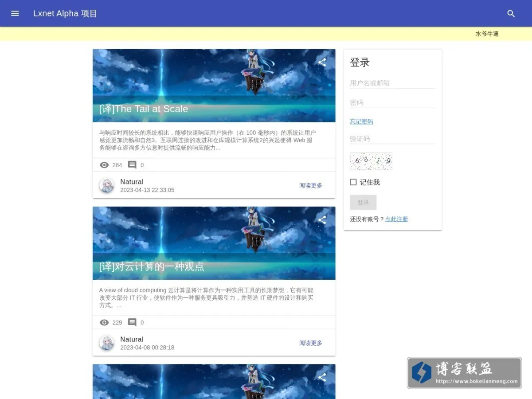Share the "对云计算的一种观点" post
532x399 pixels.
(322, 220)
